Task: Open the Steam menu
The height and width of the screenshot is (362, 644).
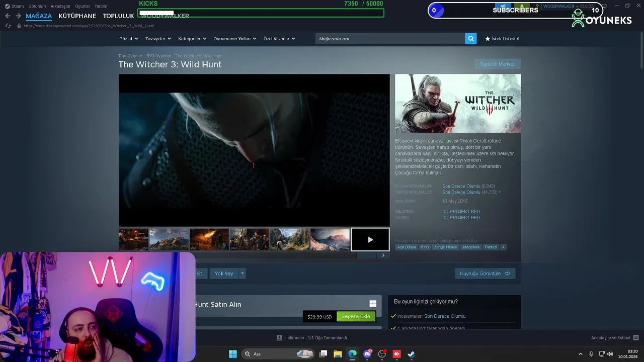Action: point(18,6)
